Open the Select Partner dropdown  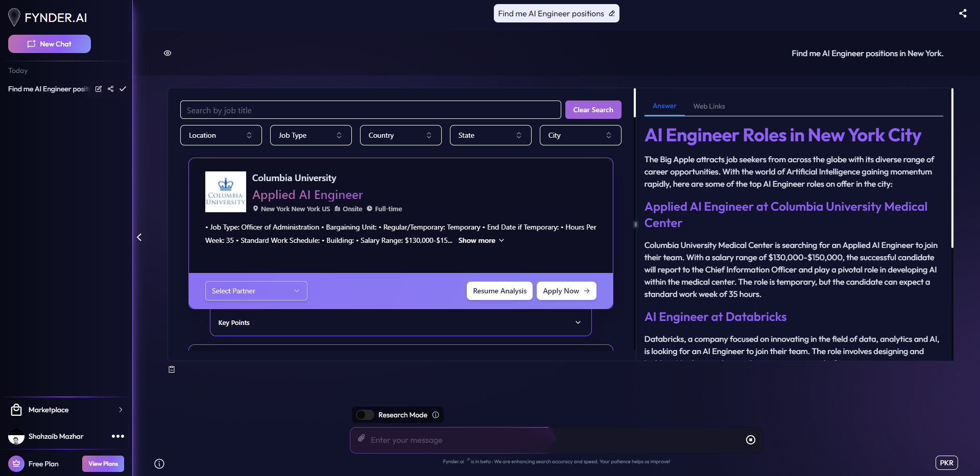(x=256, y=291)
